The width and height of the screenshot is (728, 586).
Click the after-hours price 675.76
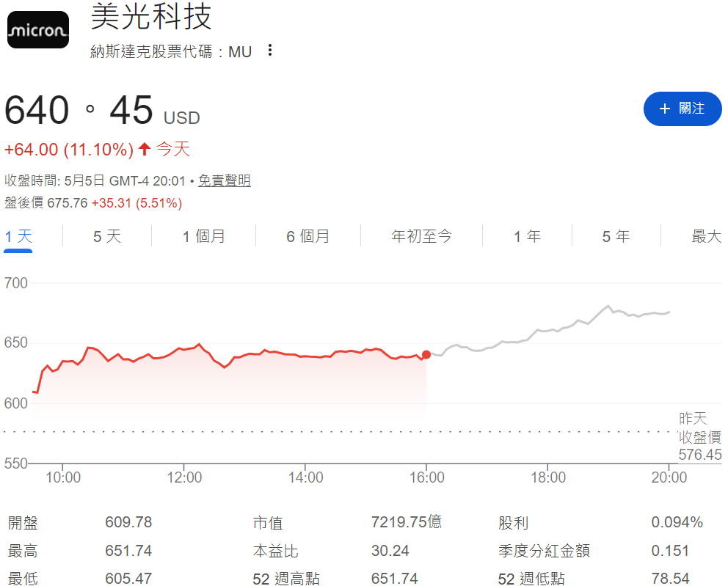point(68,203)
